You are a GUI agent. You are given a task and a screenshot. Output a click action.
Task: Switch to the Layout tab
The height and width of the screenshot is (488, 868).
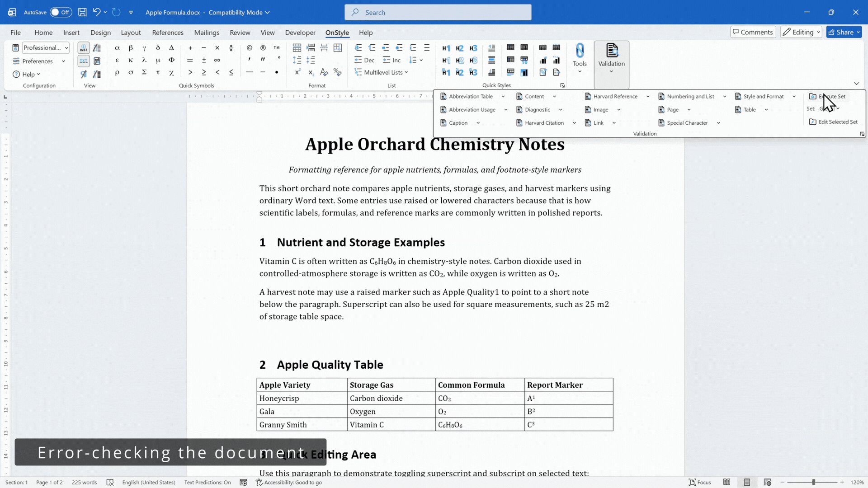[131, 33]
